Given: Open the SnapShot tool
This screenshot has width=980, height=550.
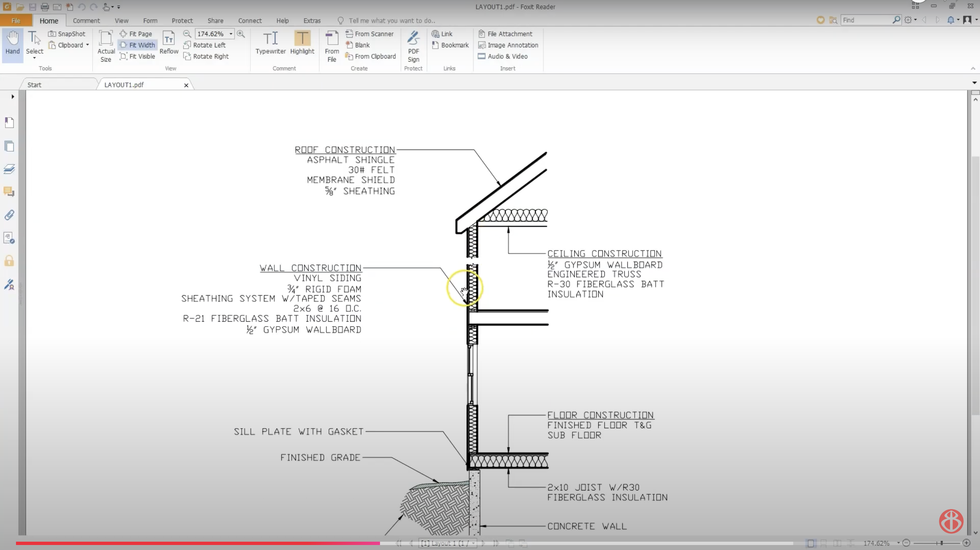Looking at the screenshot, I should (x=67, y=34).
